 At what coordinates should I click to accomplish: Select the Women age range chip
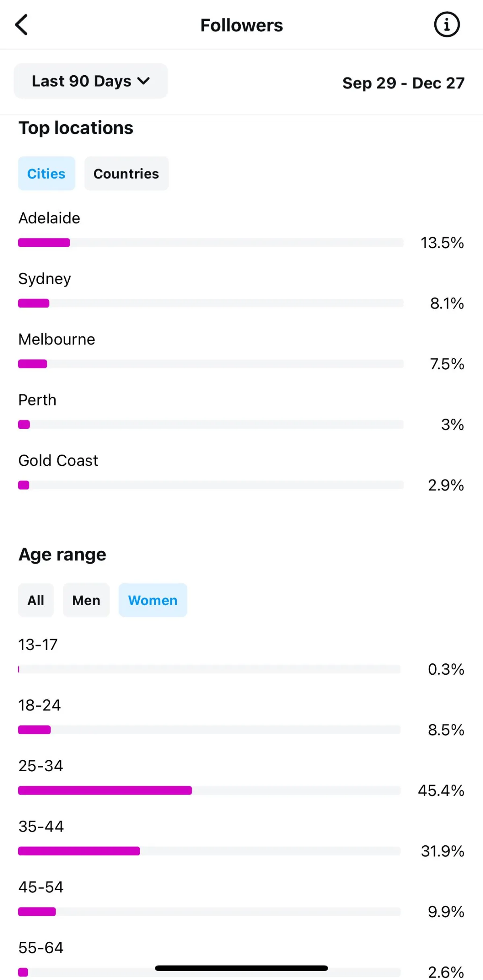(153, 600)
